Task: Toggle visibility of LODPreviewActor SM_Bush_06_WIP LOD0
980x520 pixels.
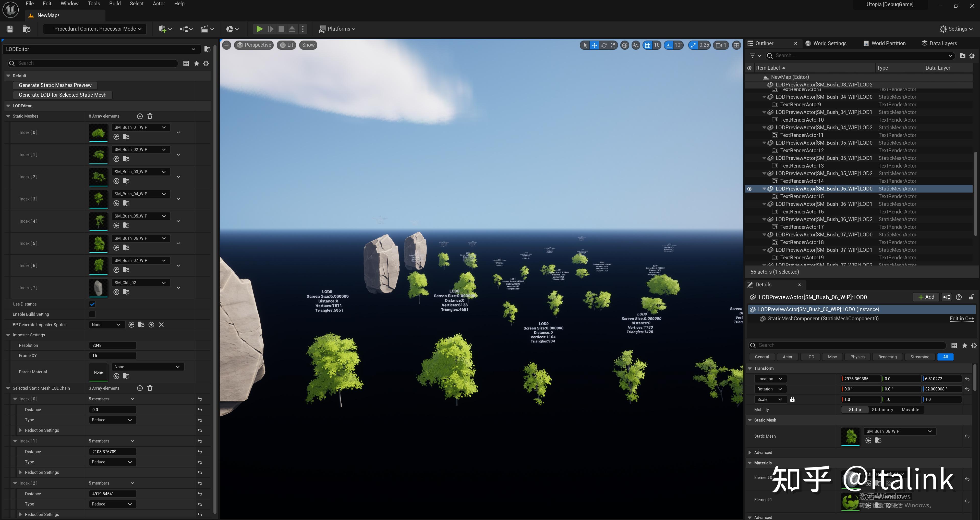Action: click(749, 189)
